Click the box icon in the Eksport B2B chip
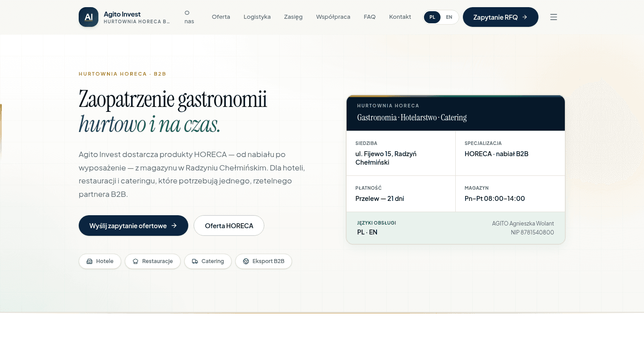The width and height of the screenshot is (644, 349). point(246,261)
